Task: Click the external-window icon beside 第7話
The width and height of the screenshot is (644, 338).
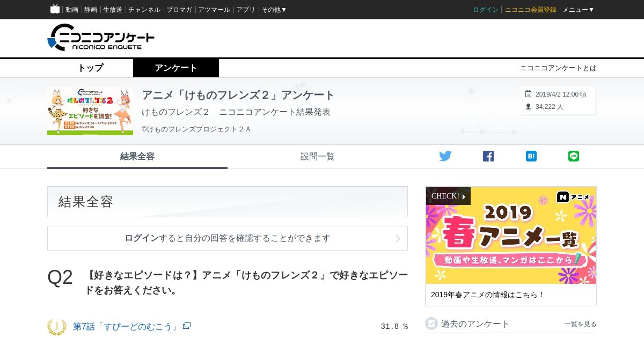Action: (x=187, y=326)
